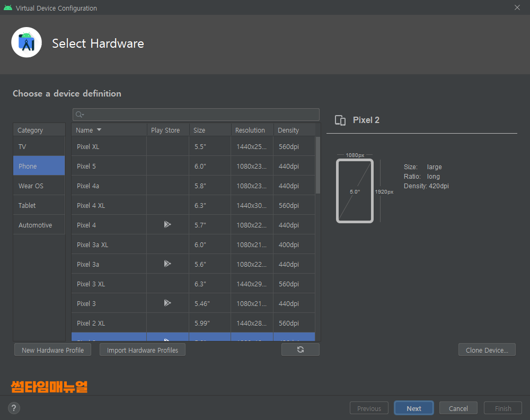
Task: Click the 5.99" size cell
Action: pos(210,323)
